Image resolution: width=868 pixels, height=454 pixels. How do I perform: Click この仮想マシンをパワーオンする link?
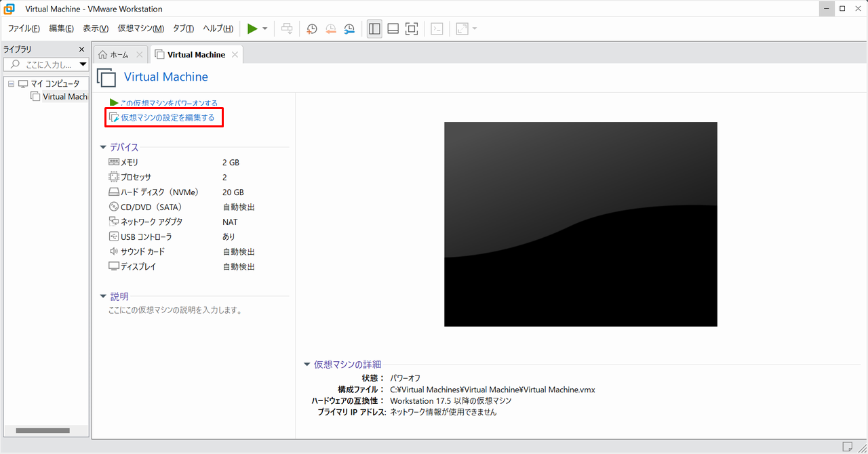pyautogui.click(x=168, y=103)
